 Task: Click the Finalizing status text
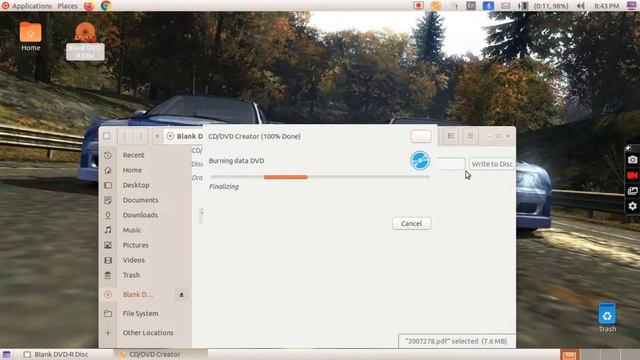[224, 187]
